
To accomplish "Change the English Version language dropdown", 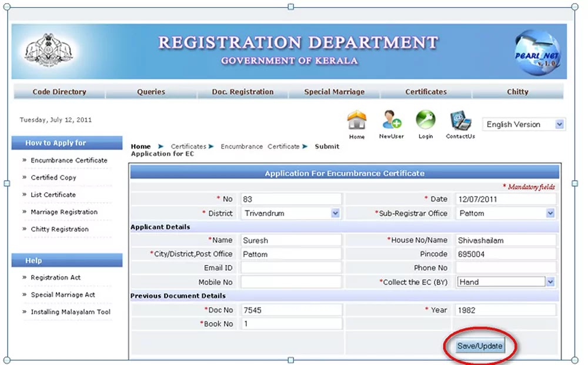I will pos(523,124).
